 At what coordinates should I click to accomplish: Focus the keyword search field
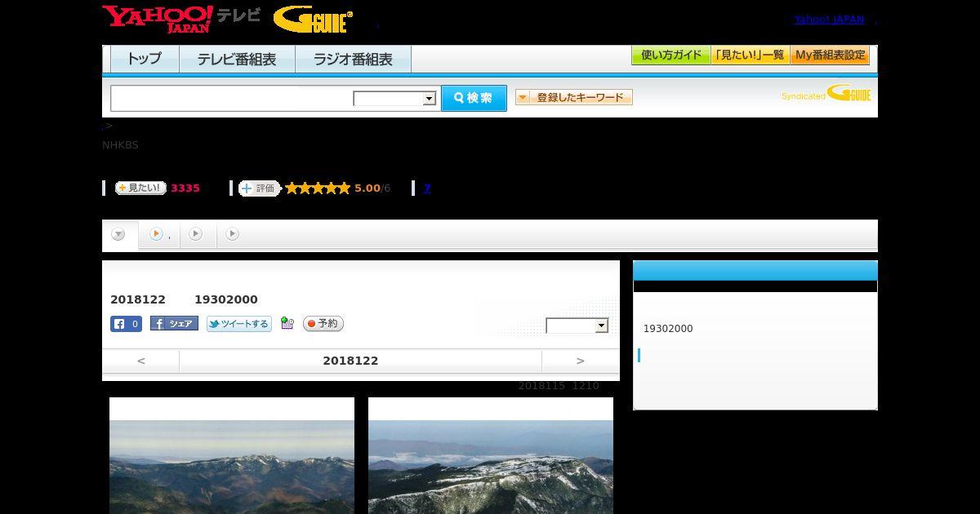(x=232, y=98)
